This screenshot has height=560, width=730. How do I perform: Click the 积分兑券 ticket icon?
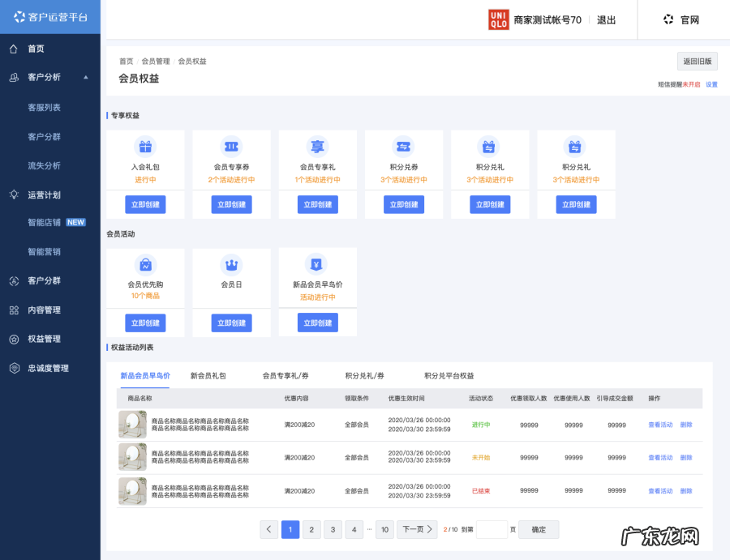(404, 147)
